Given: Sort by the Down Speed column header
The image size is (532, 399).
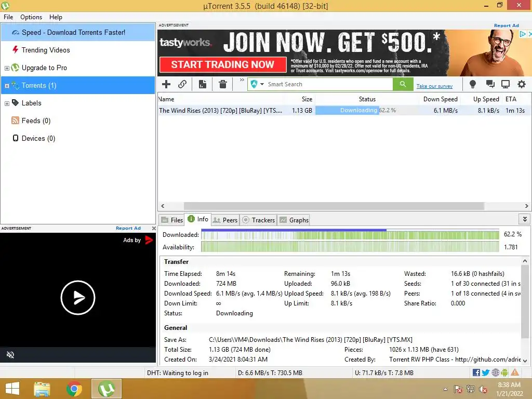Looking at the screenshot, I should coord(440,99).
